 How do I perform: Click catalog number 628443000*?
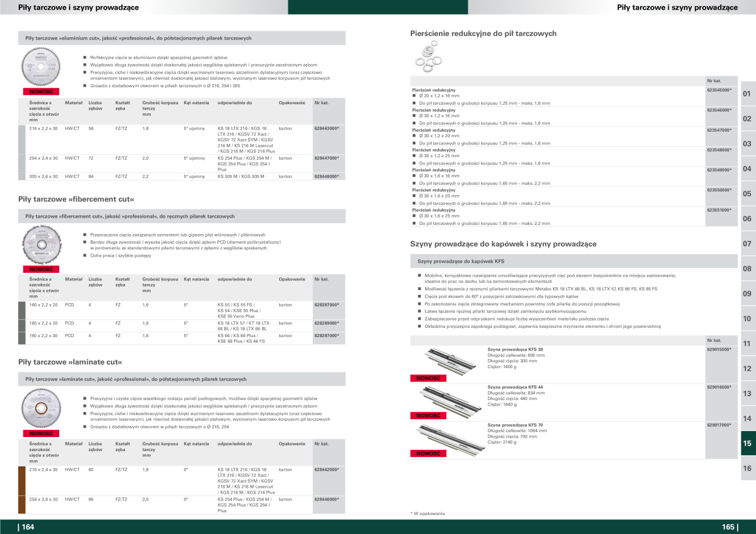click(x=327, y=129)
